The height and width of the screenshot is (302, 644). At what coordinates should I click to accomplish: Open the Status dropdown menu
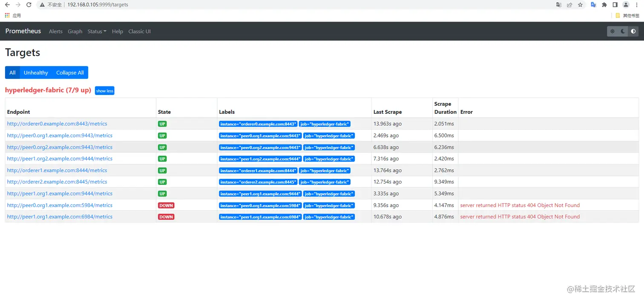[97, 32]
